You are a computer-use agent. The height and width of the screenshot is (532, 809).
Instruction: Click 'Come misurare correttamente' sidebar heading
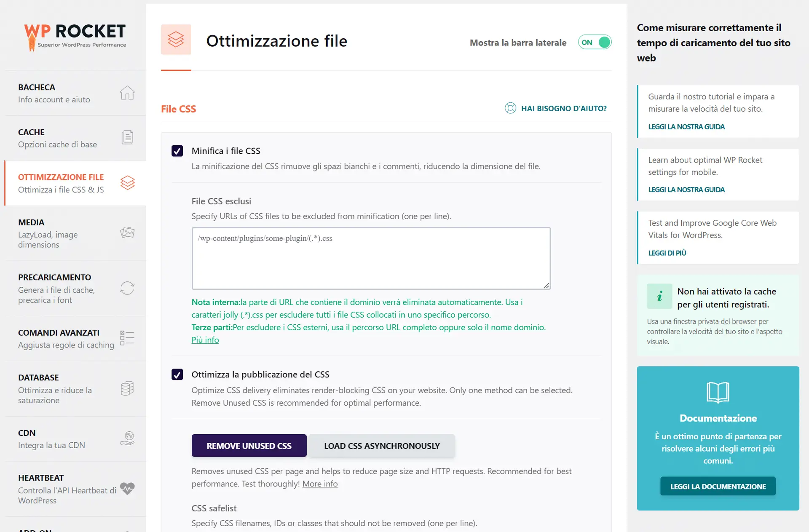pos(713,43)
